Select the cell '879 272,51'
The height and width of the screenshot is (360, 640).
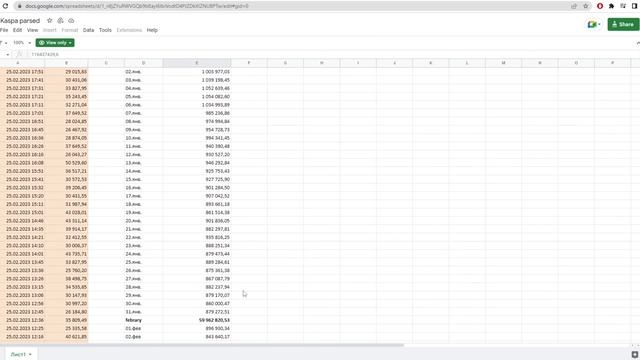(x=197, y=312)
